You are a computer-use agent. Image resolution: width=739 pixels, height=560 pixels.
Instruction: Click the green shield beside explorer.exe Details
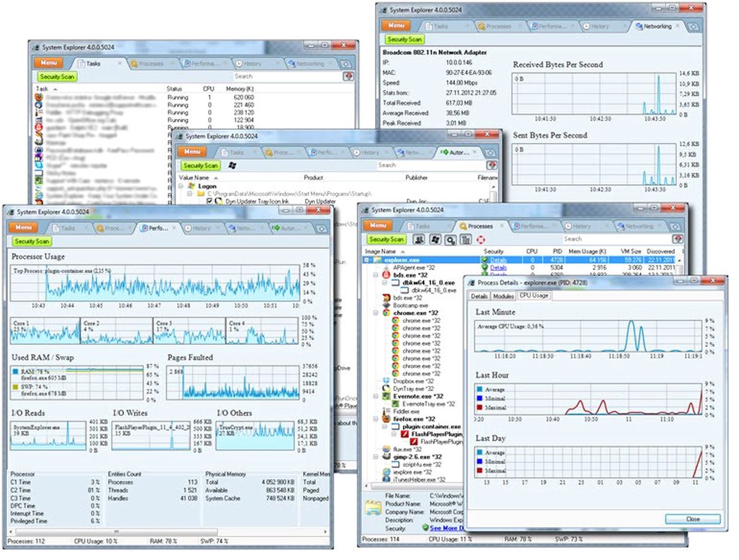[485, 261]
